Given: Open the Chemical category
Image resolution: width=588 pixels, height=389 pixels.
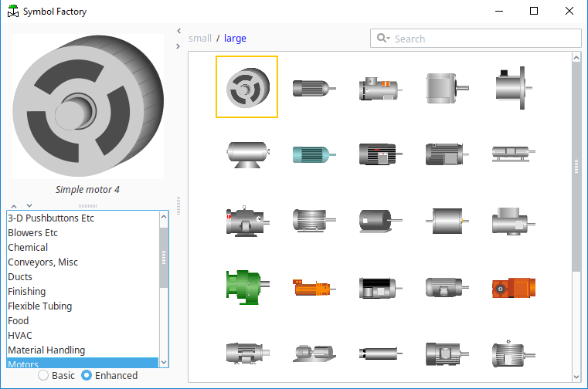Looking at the screenshot, I should (83, 247).
